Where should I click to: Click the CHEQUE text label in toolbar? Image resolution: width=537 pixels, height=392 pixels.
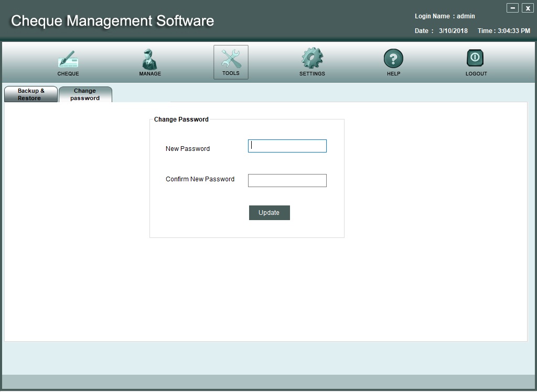click(x=68, y=74)
